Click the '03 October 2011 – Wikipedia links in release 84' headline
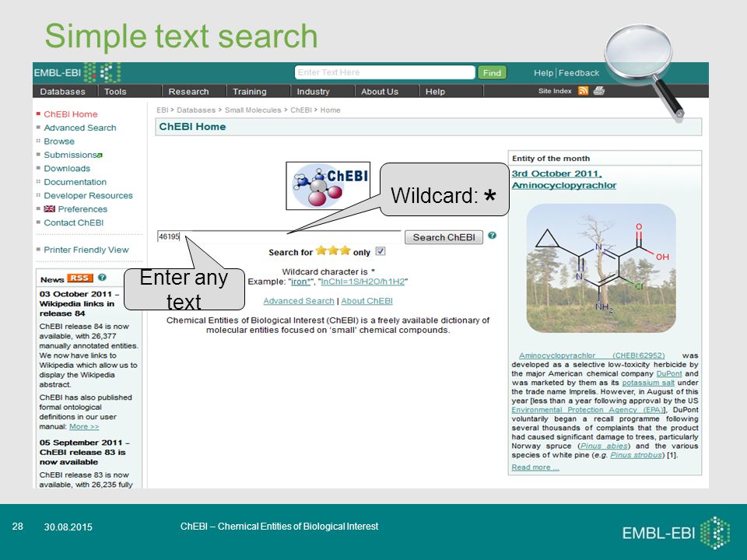The width and height of the screenshot is (747, 560). [79, 304]
